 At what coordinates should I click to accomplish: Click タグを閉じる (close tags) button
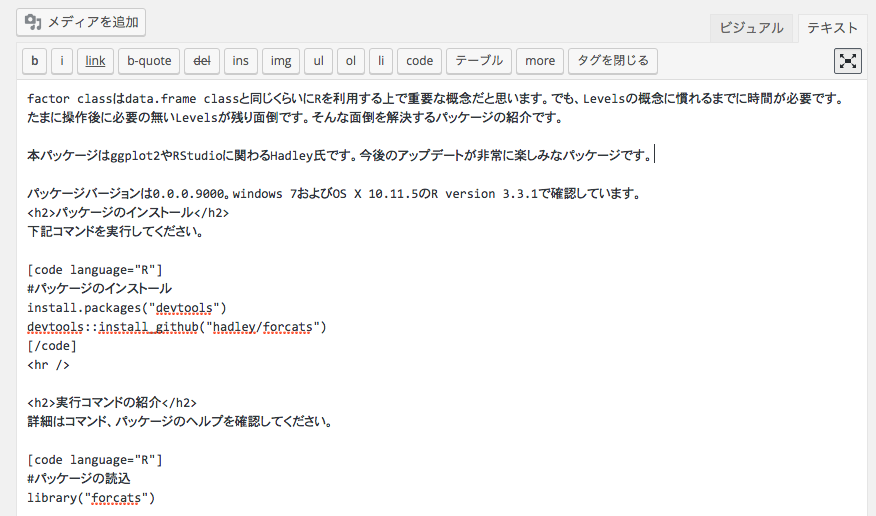(613, 61)
